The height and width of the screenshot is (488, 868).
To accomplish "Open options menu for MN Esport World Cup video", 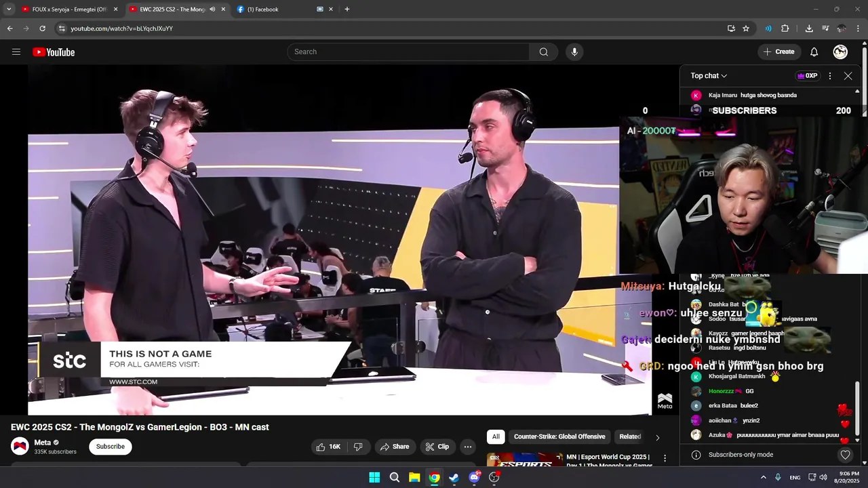I will click(x=665, y=459).
